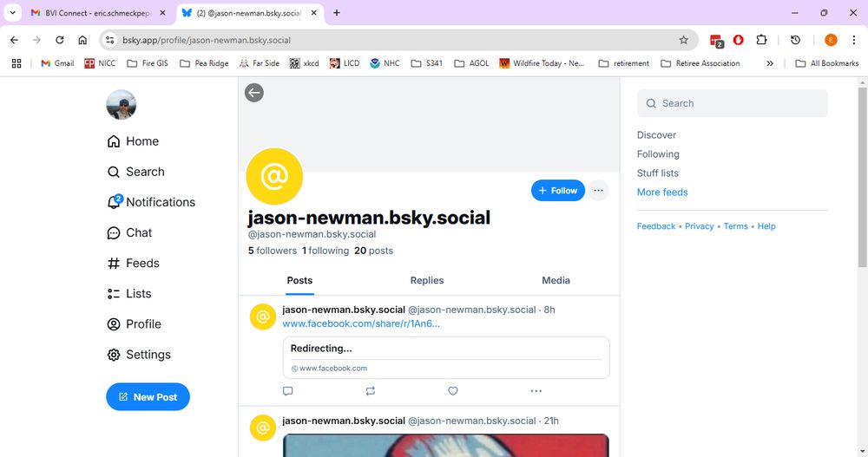This screenshot has height=457, width=868.
Task: Open the 21h post image
Action: [446, 446]
